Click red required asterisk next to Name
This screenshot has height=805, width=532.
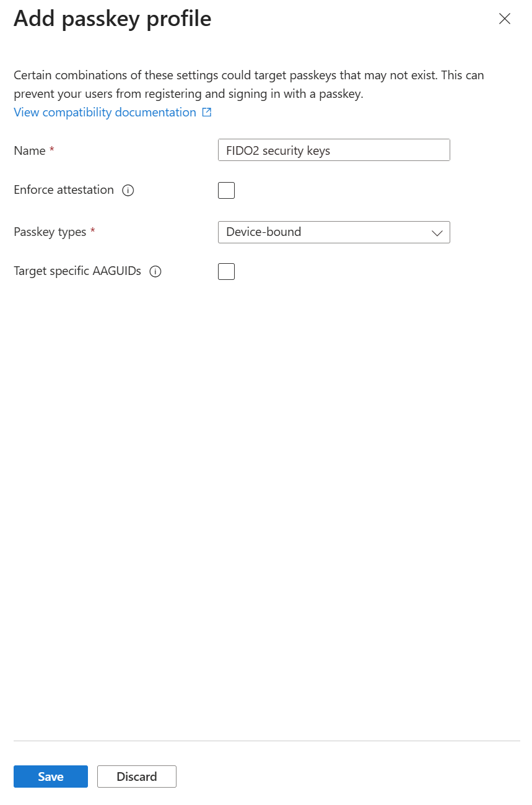52,150
